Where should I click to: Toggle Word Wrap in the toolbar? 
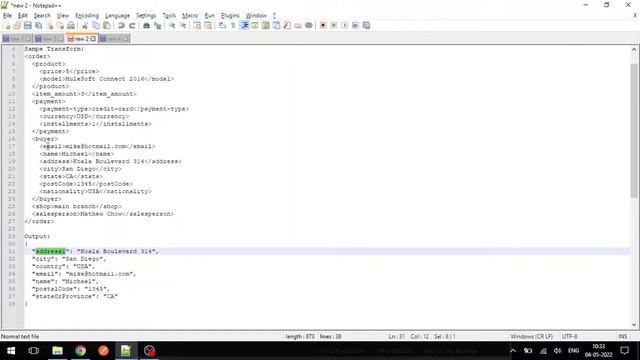(x=222, y=25)
